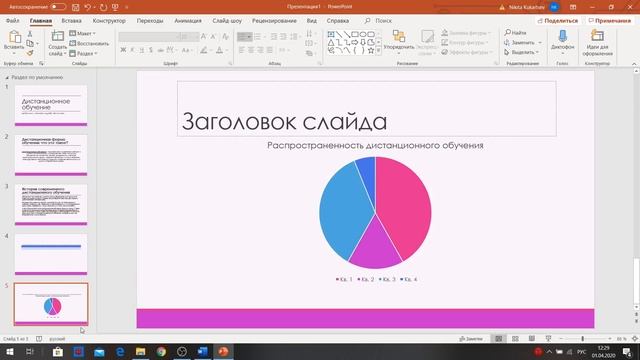Switch to the Вставка tab
Screen dimensions: 640x360
(71, 20)
